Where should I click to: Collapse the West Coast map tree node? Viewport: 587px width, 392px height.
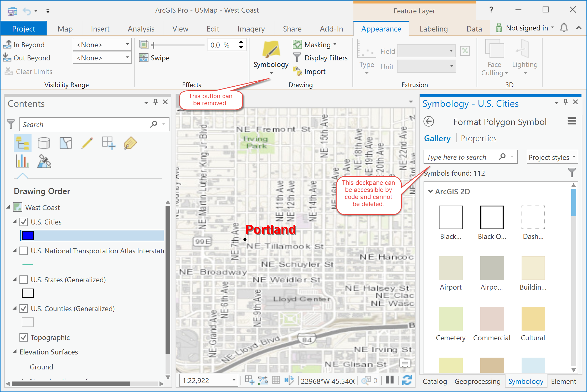click(x=8, y=207)
